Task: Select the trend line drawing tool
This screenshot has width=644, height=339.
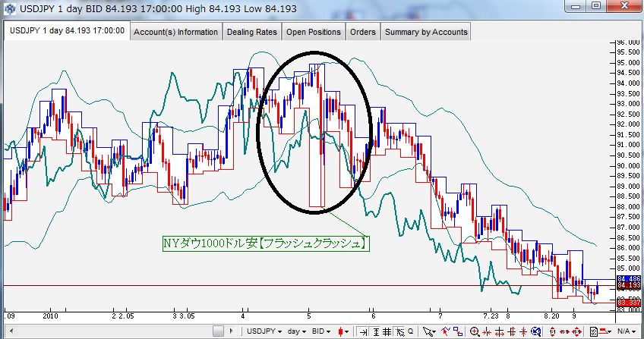Action: click(445, 331)
